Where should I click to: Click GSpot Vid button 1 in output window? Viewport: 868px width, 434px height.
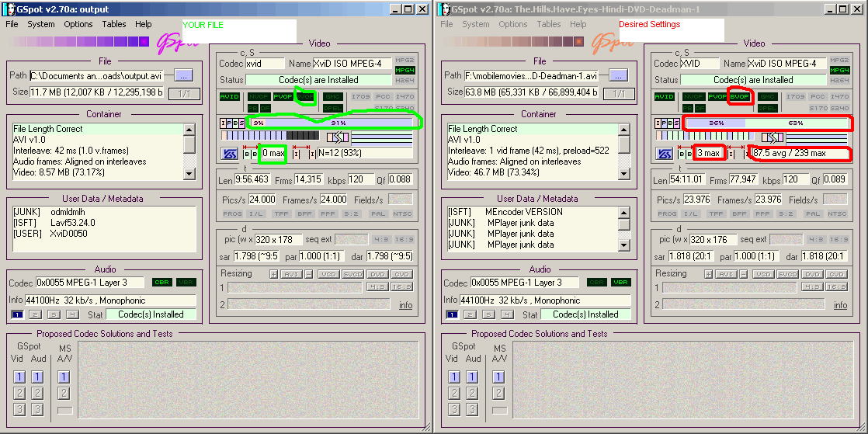tap(19, 377)
